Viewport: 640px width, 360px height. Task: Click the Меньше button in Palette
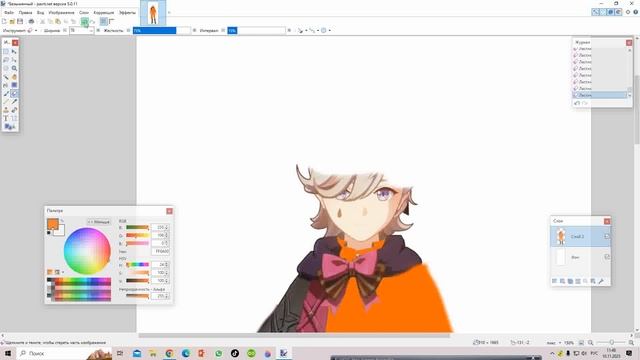[98, 222]
